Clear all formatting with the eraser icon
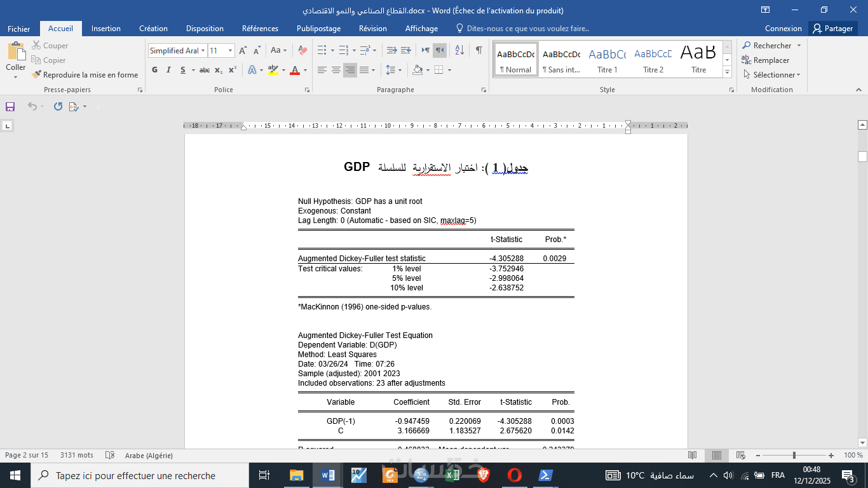 (x=302, y=51)
